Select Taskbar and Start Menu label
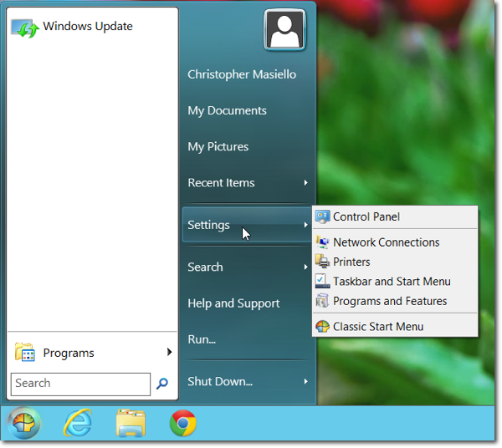The width and height of the screenshot is (502, 448). [x=392, y=282]
